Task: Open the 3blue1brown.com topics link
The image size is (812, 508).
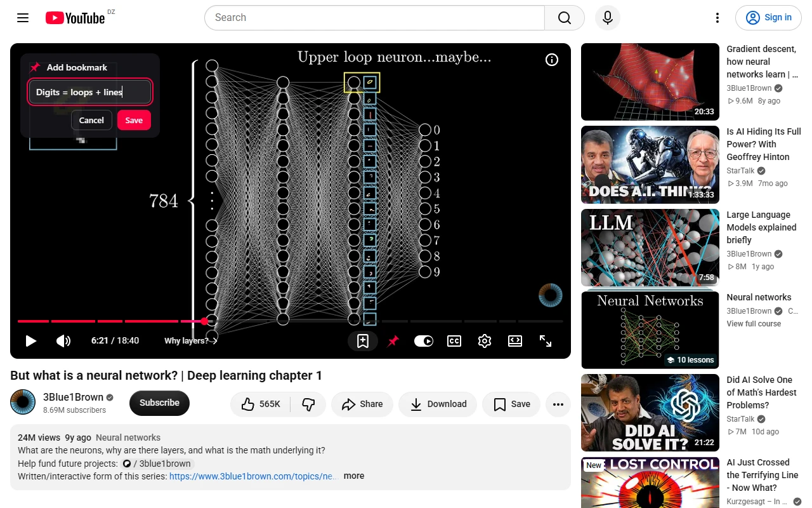Action: tap(254, 476)
